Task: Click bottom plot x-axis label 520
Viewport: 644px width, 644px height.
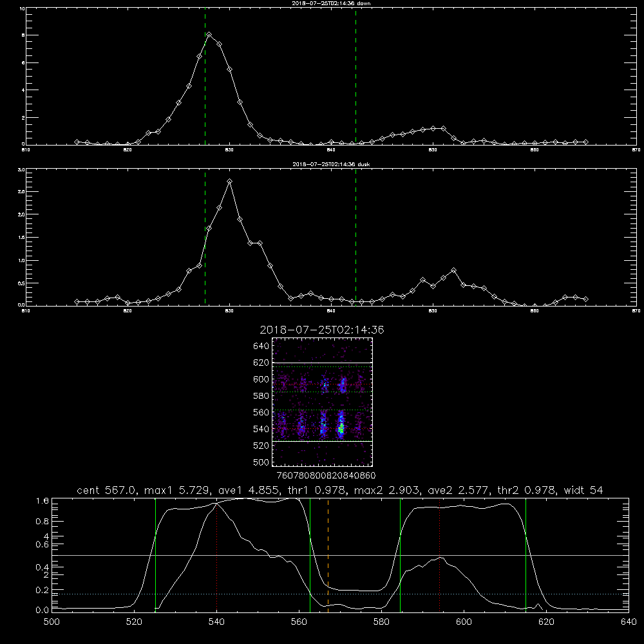Action: (135, 622)
